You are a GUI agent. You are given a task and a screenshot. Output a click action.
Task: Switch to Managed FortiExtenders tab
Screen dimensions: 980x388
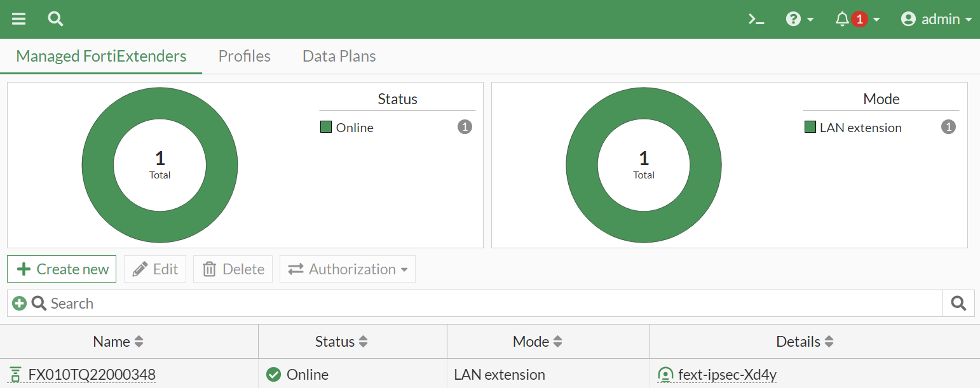(101, 56)
